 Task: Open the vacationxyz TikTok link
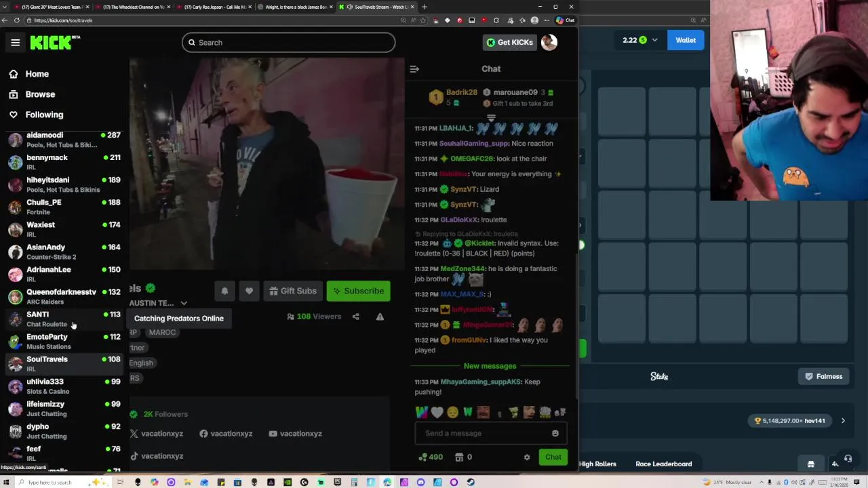coord(157,456)
